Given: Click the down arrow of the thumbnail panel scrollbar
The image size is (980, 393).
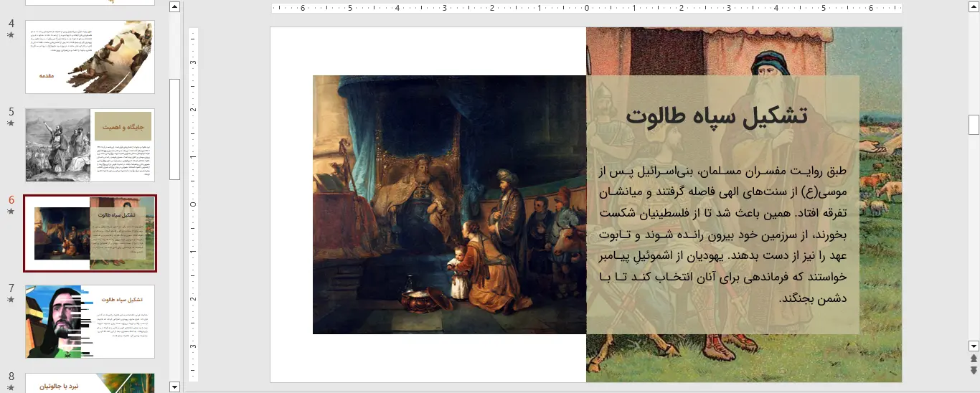Looking at the screenshot, I should 174,387.
